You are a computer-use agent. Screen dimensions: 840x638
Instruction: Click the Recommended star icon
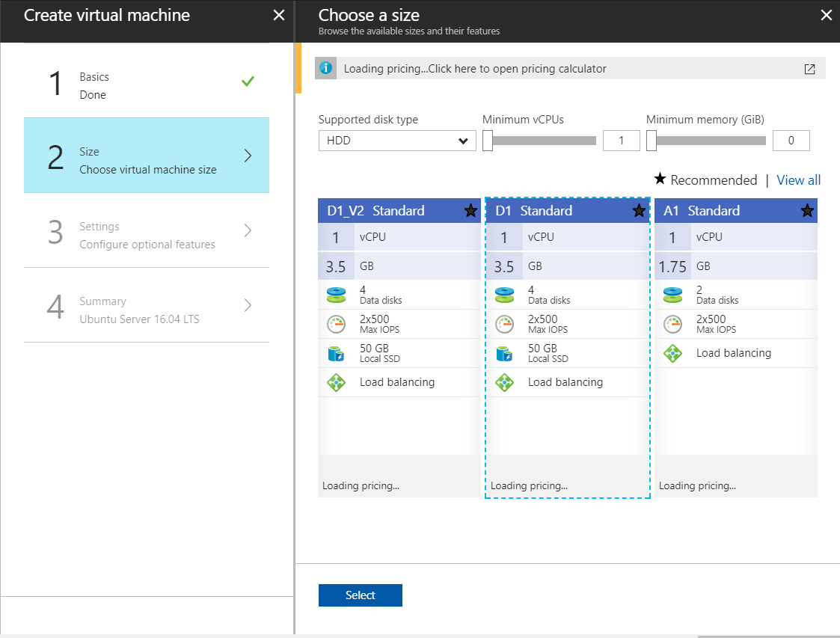pyautogui.click(x=660, y=178)
